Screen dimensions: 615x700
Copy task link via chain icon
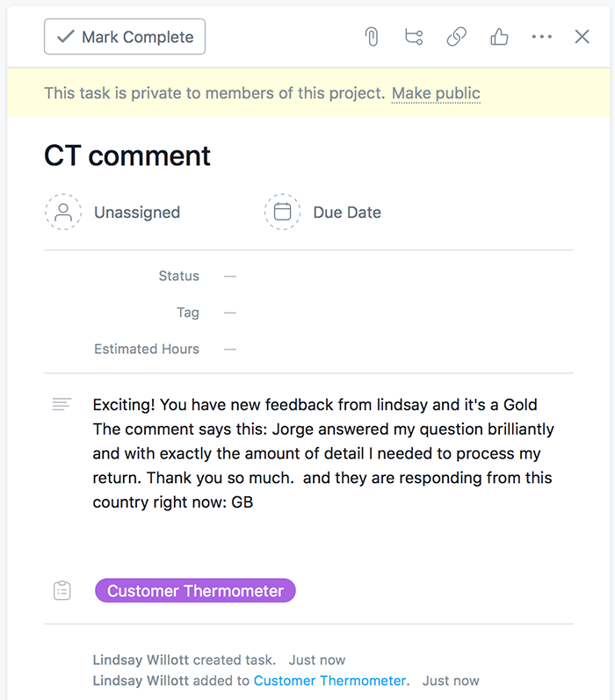click(x=457, y=37)
